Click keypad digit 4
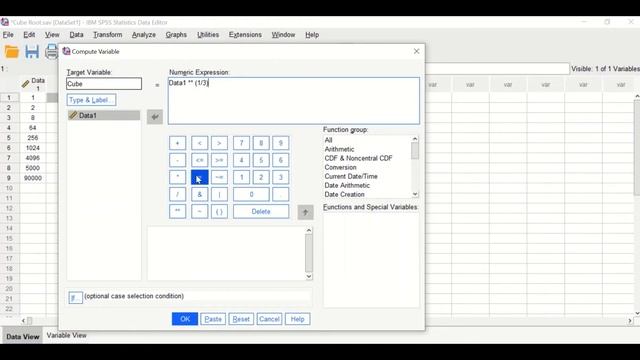Image resolution: width=640 pixels, height=360 pixels. point(241,160)
